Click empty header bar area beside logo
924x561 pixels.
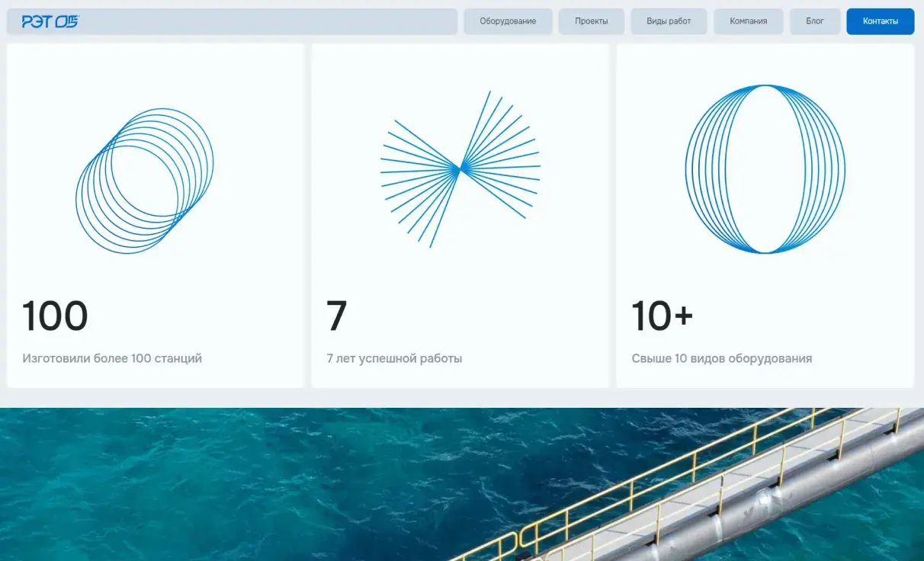pyautogui.click(x=267, y=21)
